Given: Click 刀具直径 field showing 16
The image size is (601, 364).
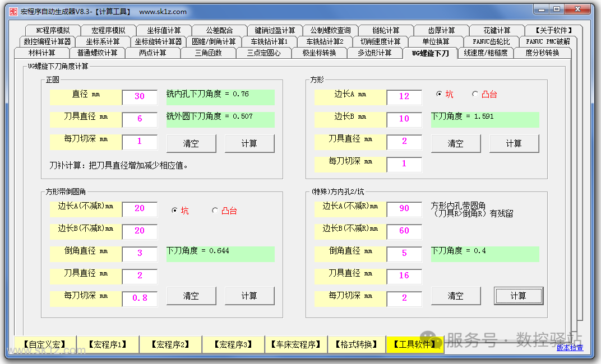Looking at the screenshot, I should 404,276.
